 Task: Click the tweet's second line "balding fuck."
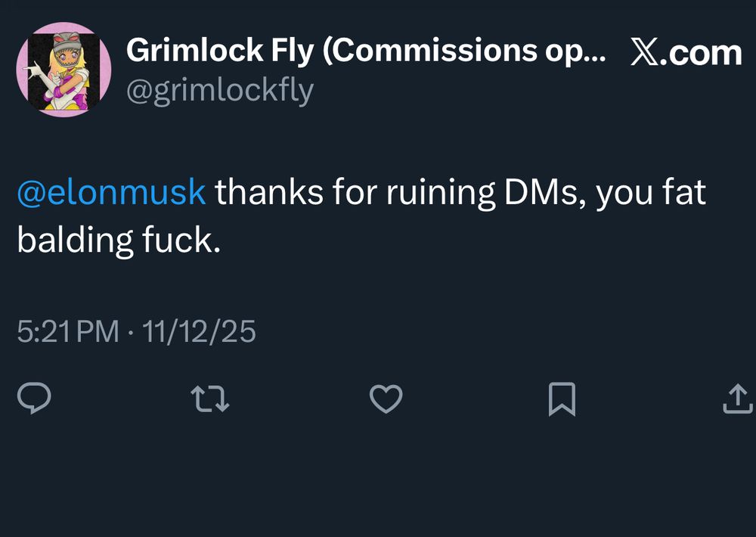(119, 240)
